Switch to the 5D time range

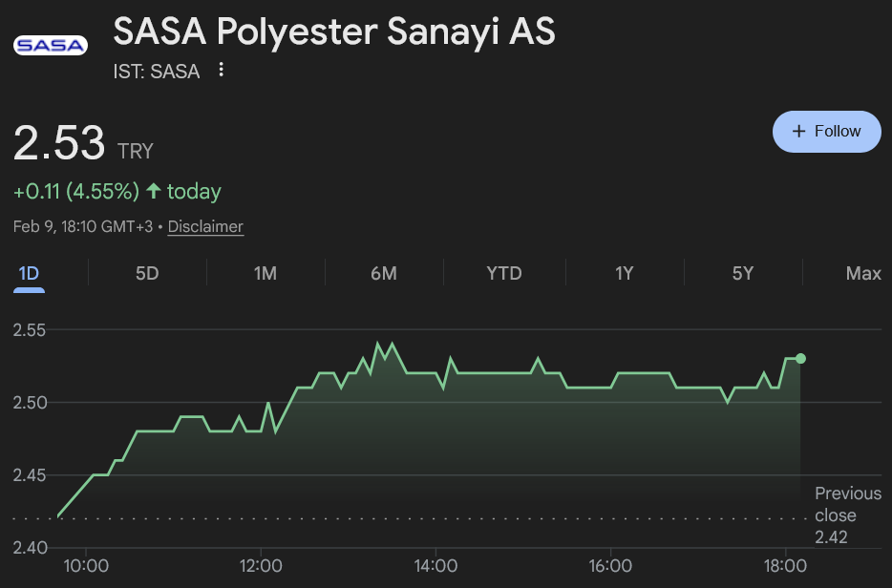(x=147, y=274)
